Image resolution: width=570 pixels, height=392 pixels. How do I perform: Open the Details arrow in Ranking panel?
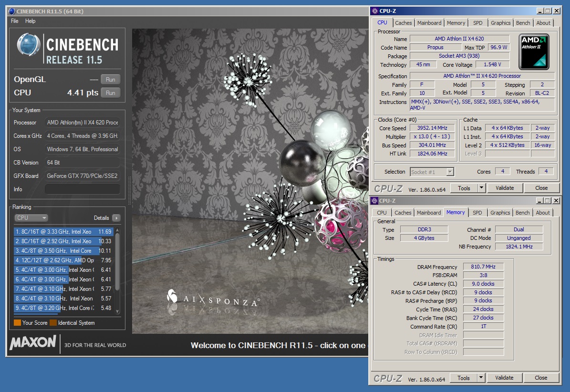coord(116,218)
